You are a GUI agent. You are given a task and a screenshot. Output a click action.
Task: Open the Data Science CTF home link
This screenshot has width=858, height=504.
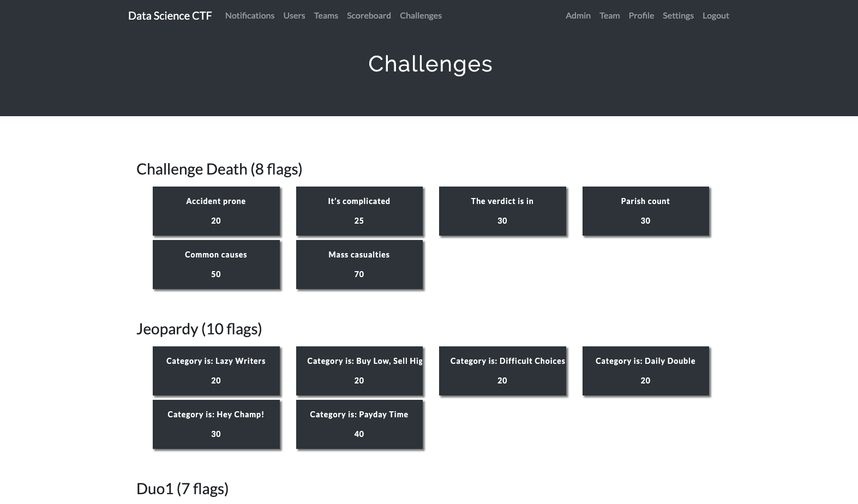click(170, 16)
